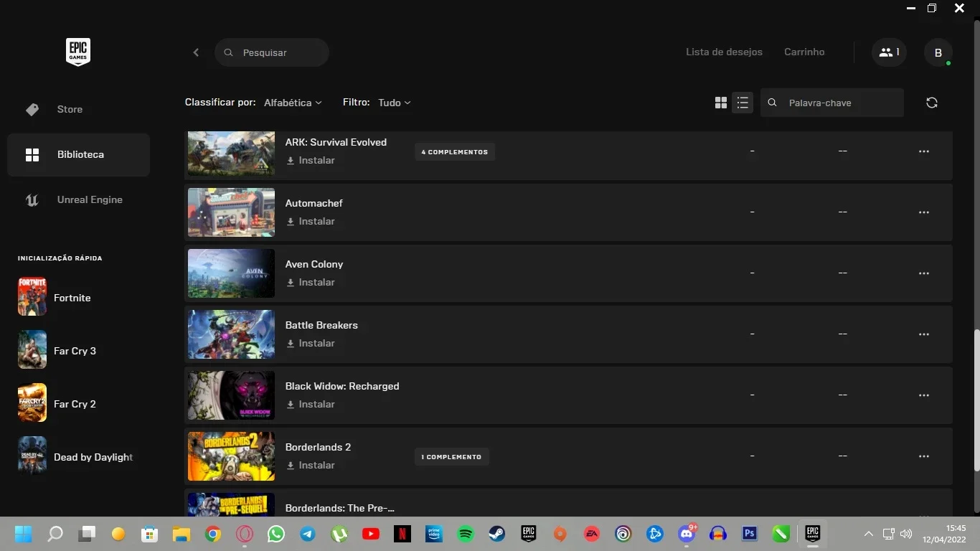
Task: Switch library to grid view
Action: click(721, 103)
